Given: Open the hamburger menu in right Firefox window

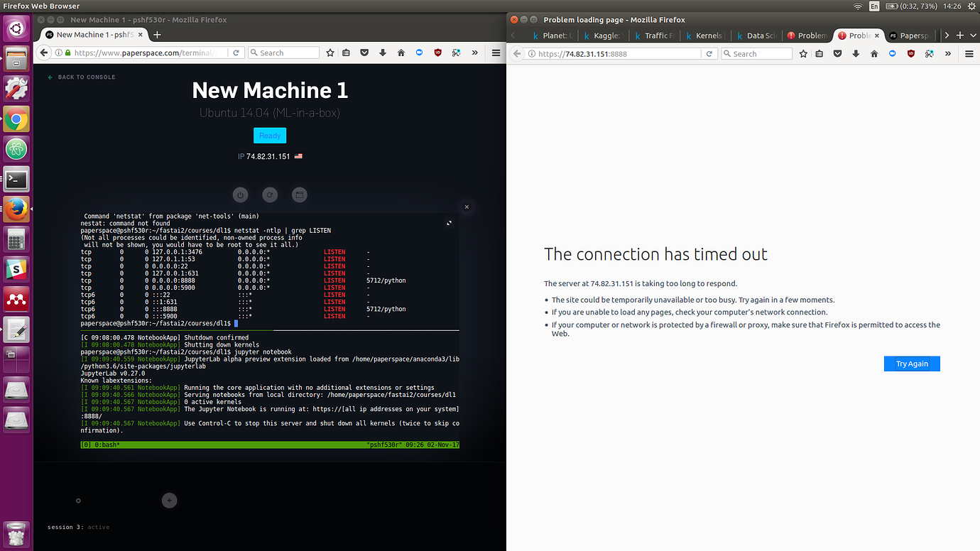Looking at the screenshot, I should pos(969,53).
